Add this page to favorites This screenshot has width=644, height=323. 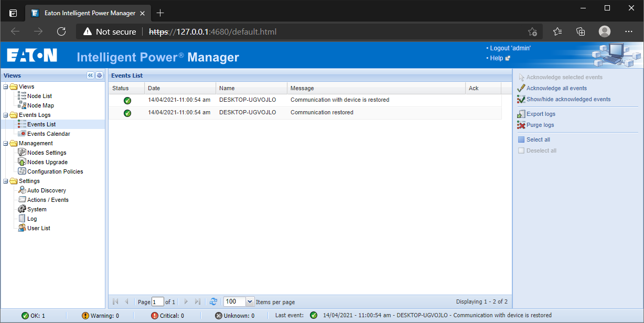pyautogui.click(x=532, y=31)
